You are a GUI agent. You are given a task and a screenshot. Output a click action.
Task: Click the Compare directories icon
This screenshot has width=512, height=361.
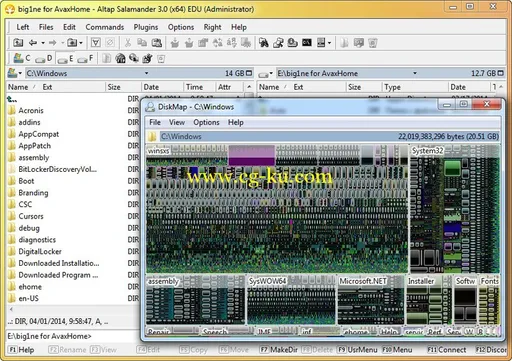[278, 43]
